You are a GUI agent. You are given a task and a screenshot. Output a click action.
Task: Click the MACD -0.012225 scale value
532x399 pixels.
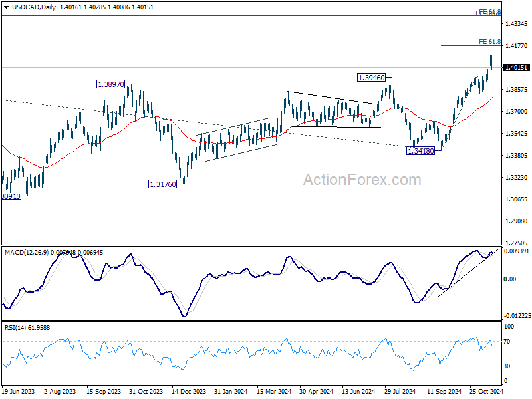coord(517,315)
